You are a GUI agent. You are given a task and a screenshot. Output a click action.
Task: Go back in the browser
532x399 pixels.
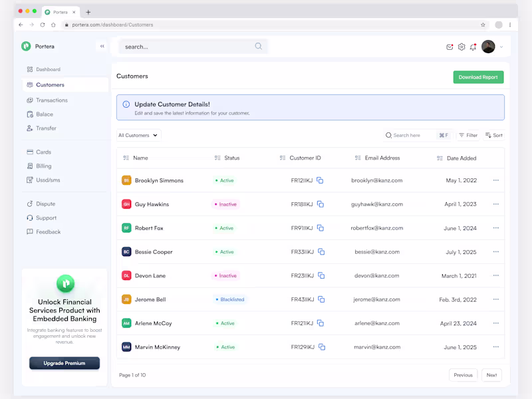click(x=21, y=25)
